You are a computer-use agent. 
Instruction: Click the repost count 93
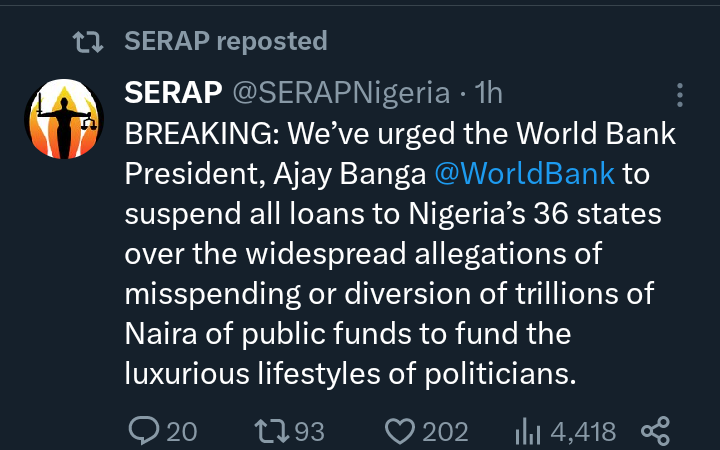point(309,432)
